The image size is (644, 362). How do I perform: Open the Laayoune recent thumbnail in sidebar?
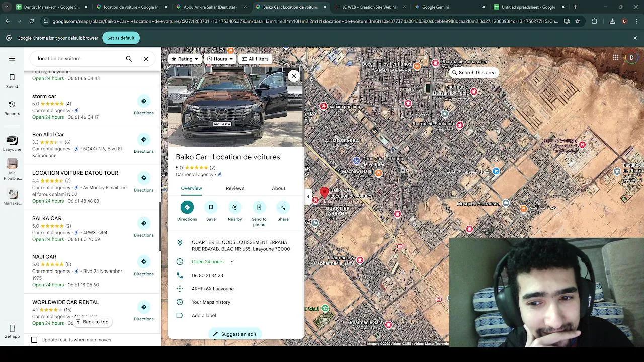pyautogui.click(x=12, y=143)
